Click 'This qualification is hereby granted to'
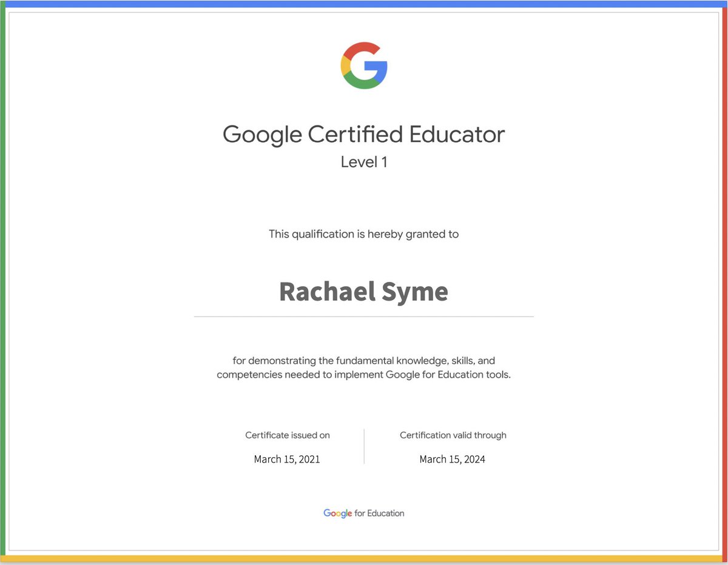The width and height of the screenshot is (728, 565). [x=364, y=234]
